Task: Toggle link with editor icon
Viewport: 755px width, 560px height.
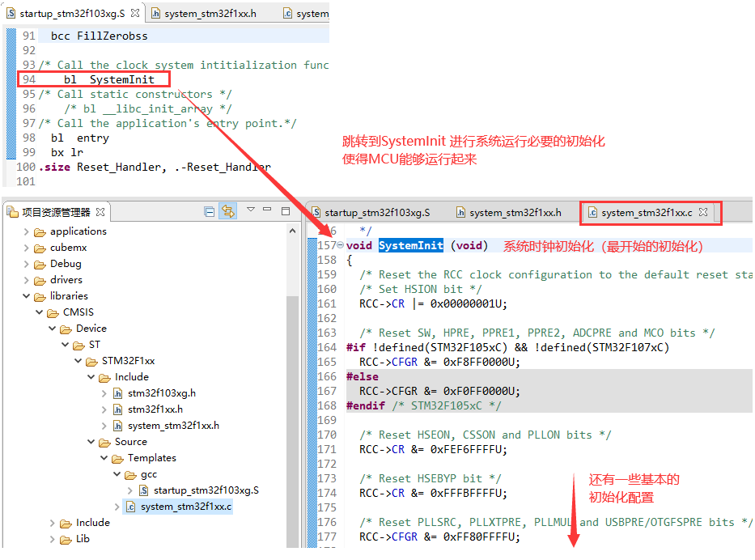Action: coord(227,211)
